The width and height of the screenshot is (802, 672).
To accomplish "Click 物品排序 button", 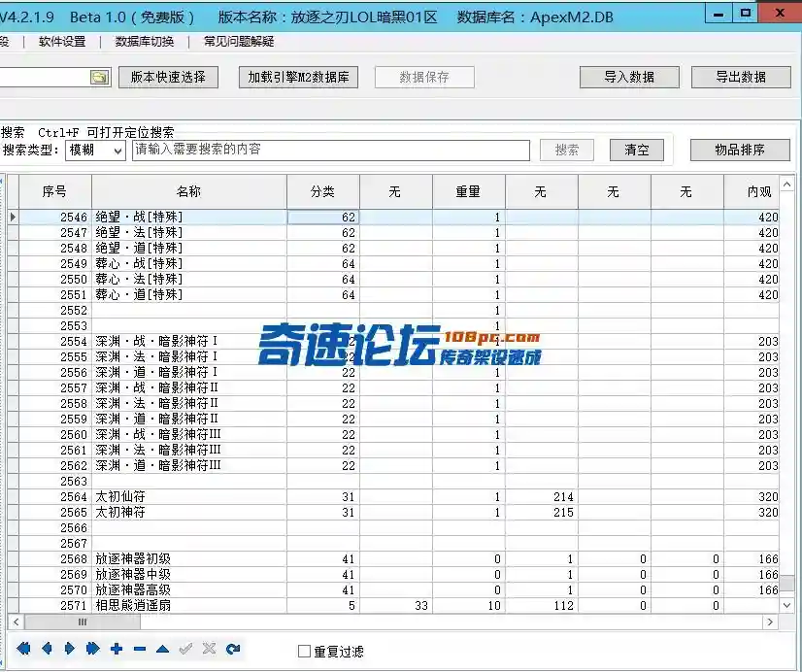I will tap(740, 150).
